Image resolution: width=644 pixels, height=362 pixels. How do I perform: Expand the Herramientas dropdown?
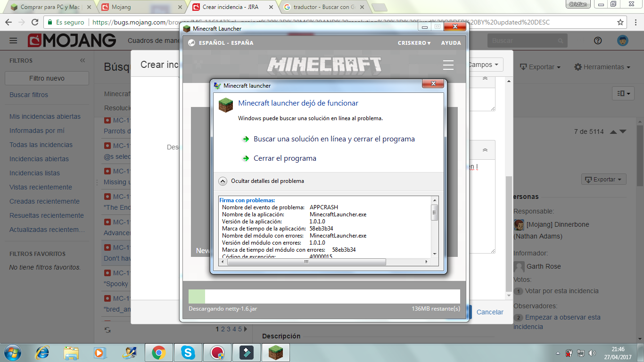[602, 67]
